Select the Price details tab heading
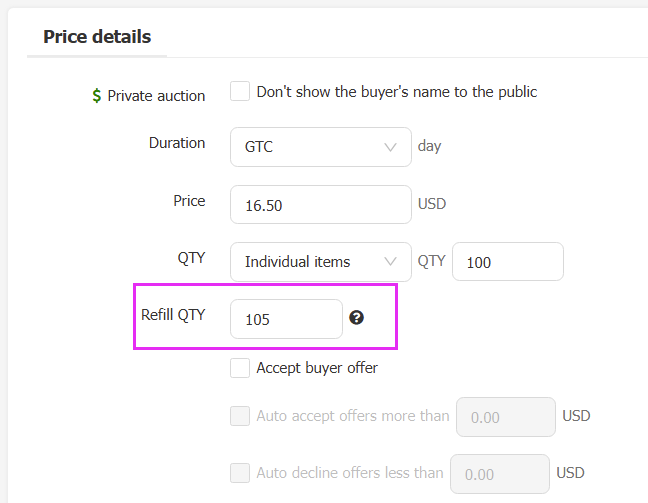 tap(97, 37)
